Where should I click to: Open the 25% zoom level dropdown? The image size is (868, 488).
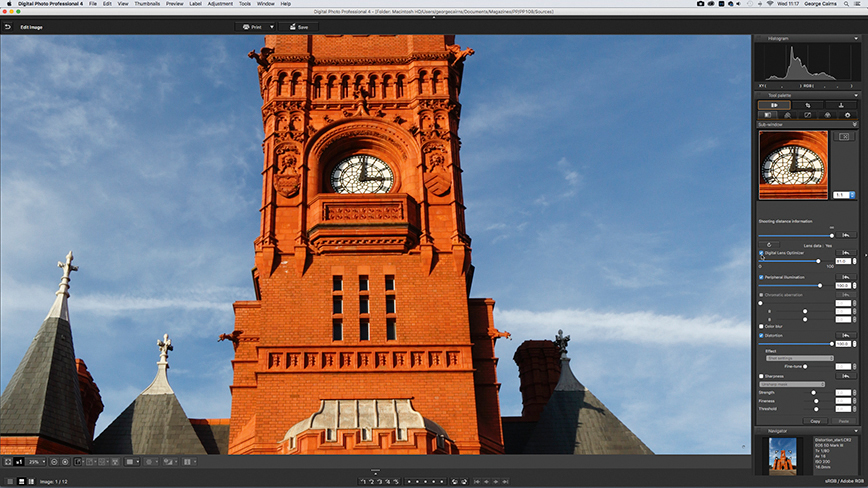(37, 461)
